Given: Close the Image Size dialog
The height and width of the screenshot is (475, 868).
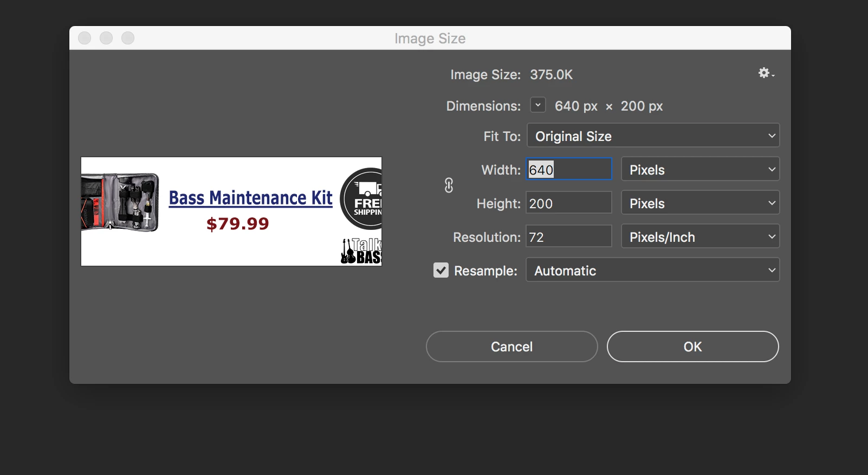Looking at the screenshot, I should (x=85, y=38).
